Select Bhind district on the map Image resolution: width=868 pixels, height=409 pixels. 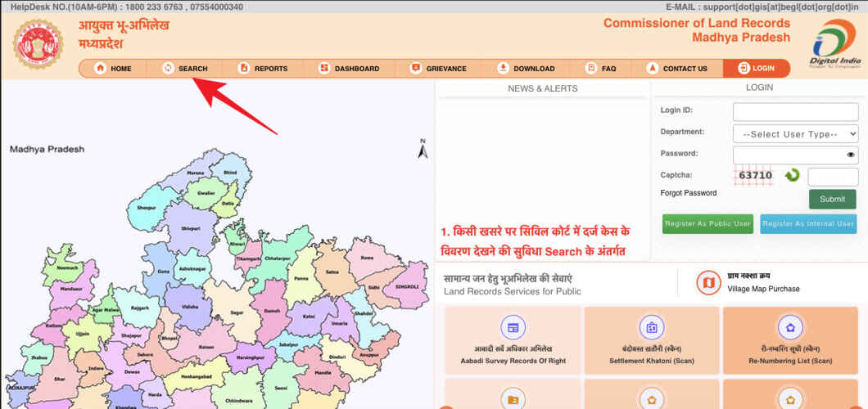pyautogui.click(x=230, y=173)
